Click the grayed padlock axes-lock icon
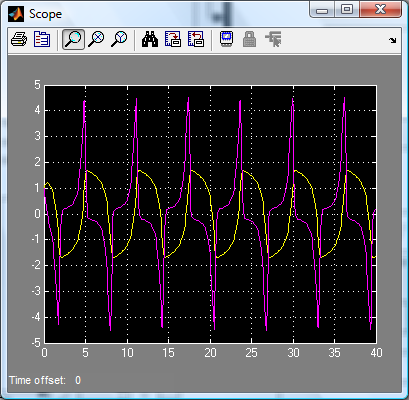This screenshot has height=400, width=409. [x=249, y=40]
